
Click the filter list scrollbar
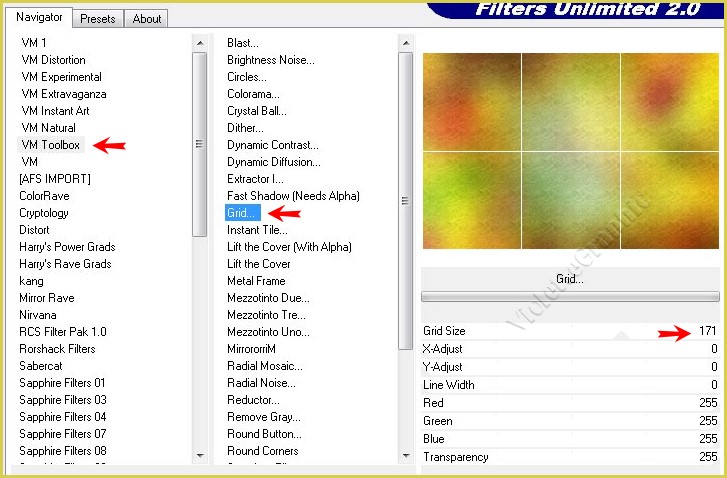405,150
